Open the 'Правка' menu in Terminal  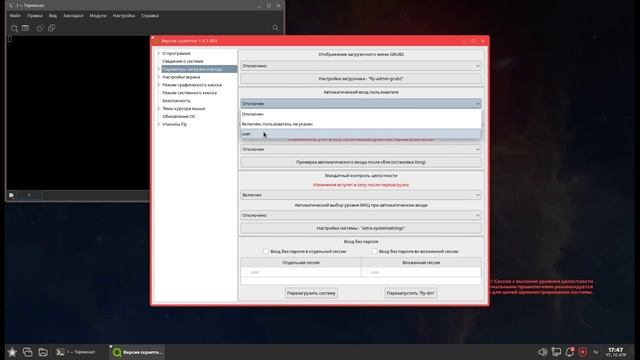(x=35, y=16)
